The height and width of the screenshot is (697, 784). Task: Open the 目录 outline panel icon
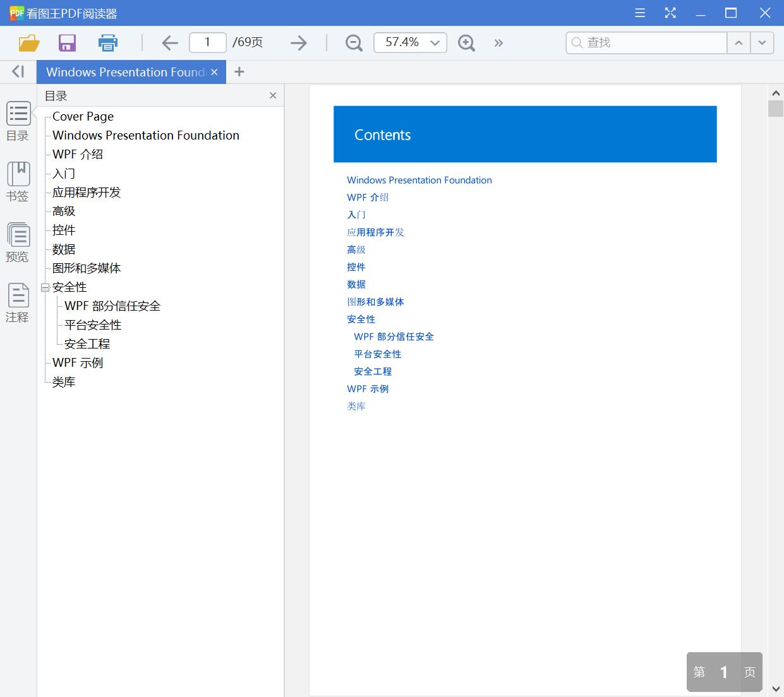[18, 114]
